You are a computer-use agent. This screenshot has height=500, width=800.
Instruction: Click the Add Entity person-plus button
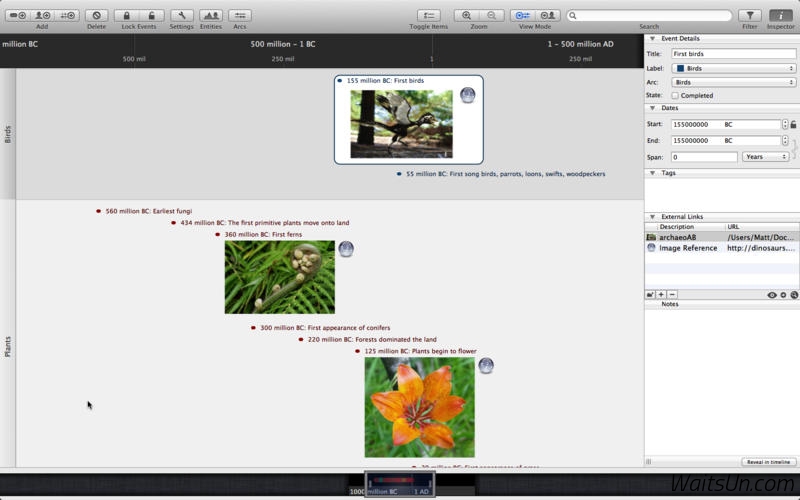(x=42, y=15)
